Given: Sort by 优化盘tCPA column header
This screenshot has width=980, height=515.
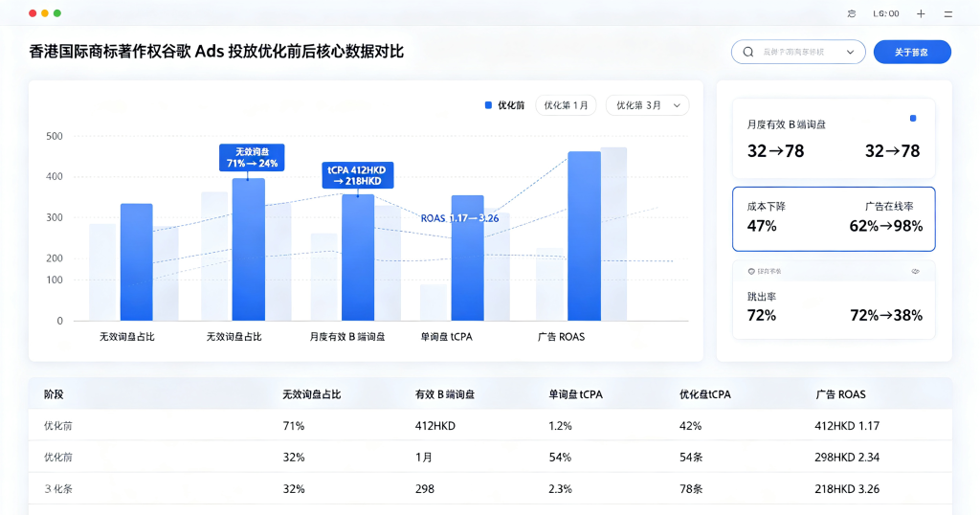Looking at the screenshot, I should (705, 394).
